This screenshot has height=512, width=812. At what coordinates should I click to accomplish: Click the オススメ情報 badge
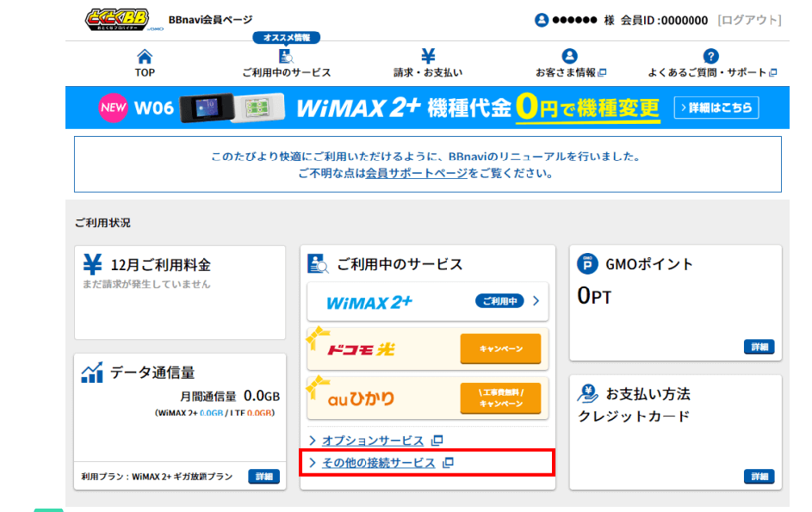pos(287,37)
